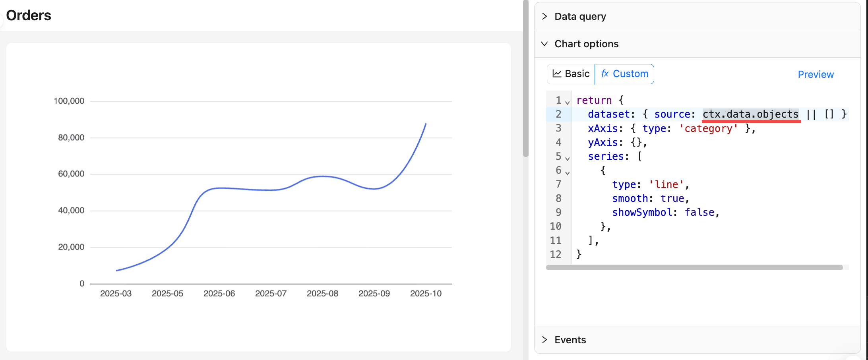This screenshot has height=360, width=868.
Task: Click the 100,000 y-axis label
Action: [x=69, y=101]
